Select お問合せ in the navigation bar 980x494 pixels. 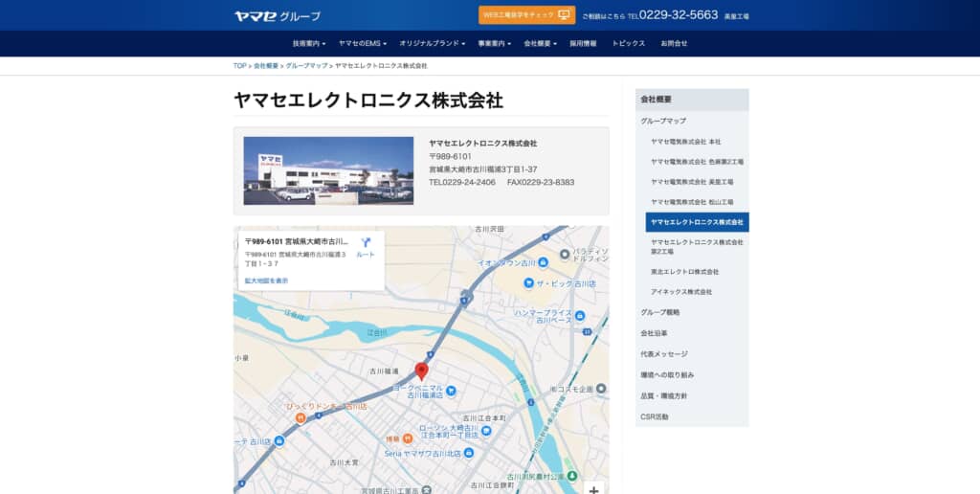pos(674,44)
